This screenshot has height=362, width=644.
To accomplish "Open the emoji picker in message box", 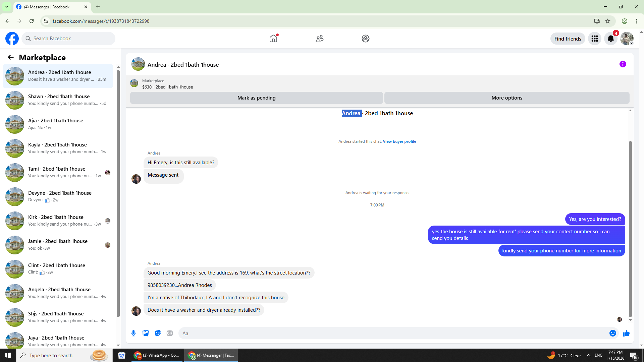I will [x=612, y=333].
